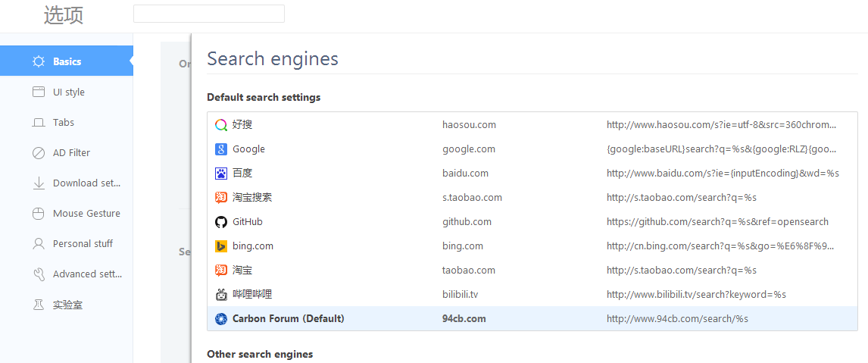Click the Google blue g icon
The image size is (868, 363).
pyautogui.click(x=221, y=149)
